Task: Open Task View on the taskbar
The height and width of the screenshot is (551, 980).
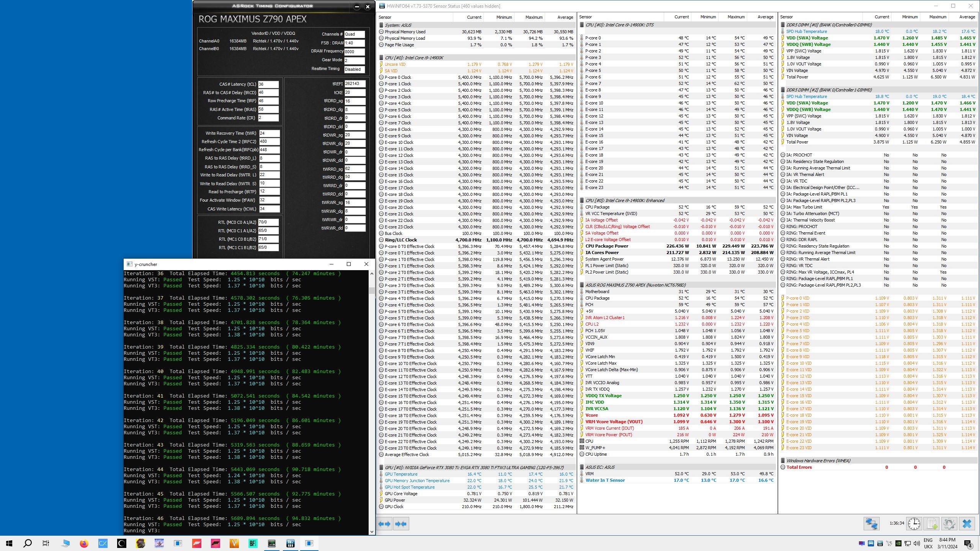Action: 46,543
